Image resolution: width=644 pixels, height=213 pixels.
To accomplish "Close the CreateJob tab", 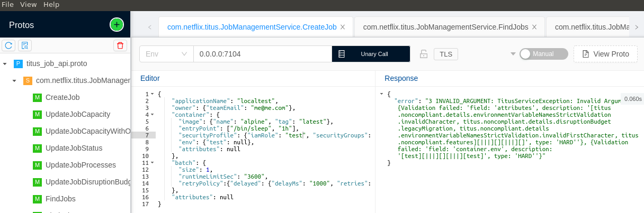I will (343, 27).
